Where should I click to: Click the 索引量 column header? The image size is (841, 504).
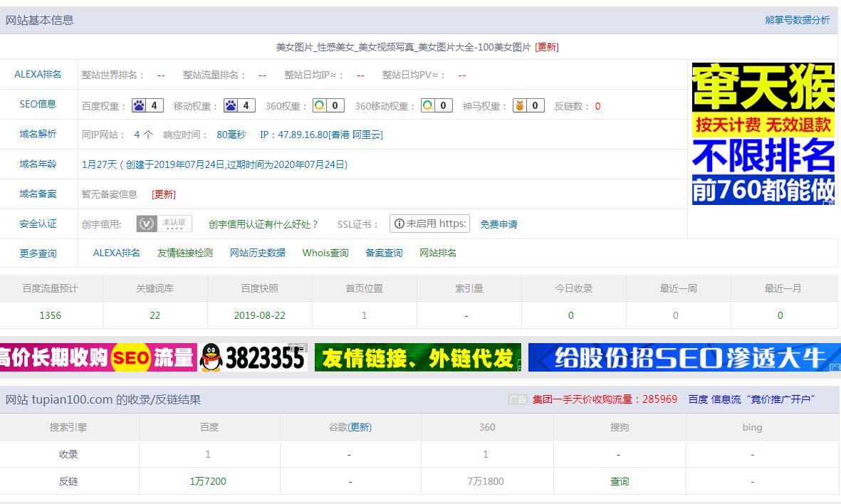[469, 288]
